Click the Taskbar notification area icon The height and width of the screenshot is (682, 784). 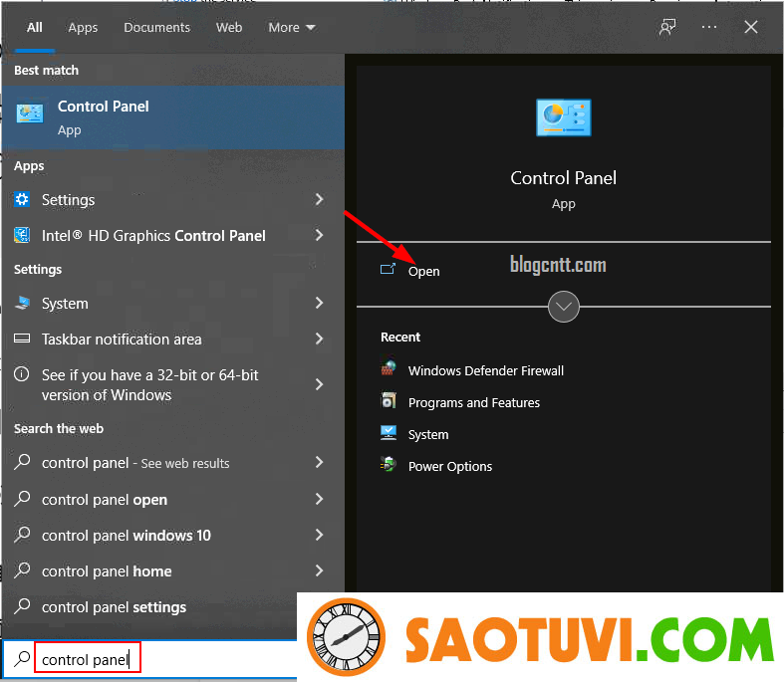click(22, 339)
